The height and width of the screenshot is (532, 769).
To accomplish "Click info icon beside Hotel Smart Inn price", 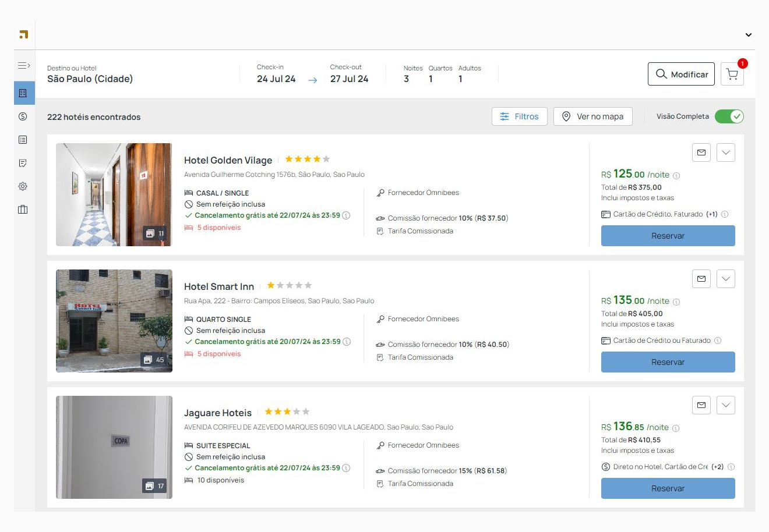I will tap(676, 302).
